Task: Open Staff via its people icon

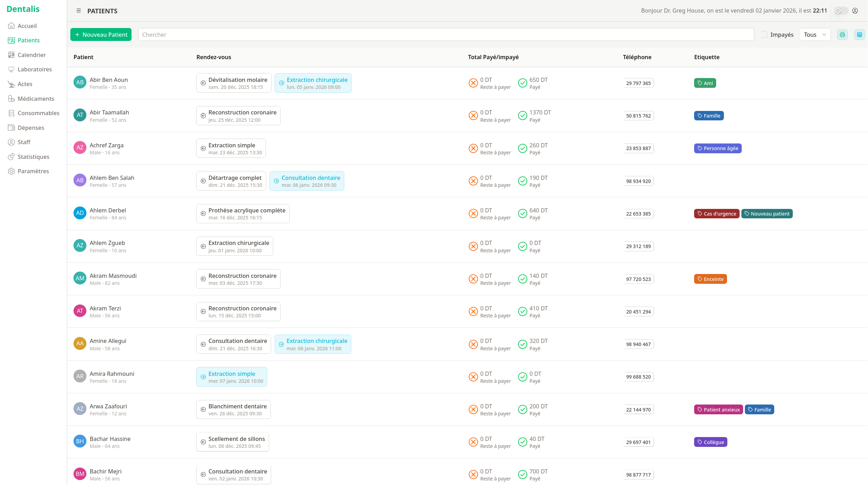Action: click(12, 142)
